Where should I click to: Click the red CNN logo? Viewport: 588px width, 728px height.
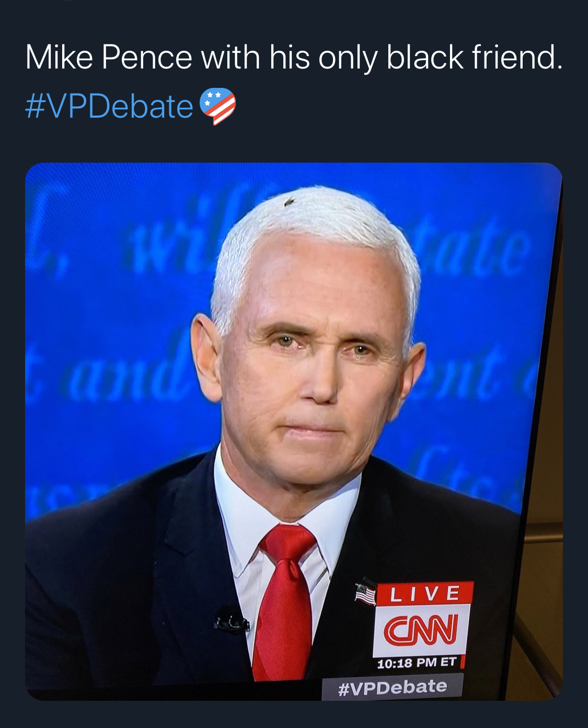click(x=421, y=630)
